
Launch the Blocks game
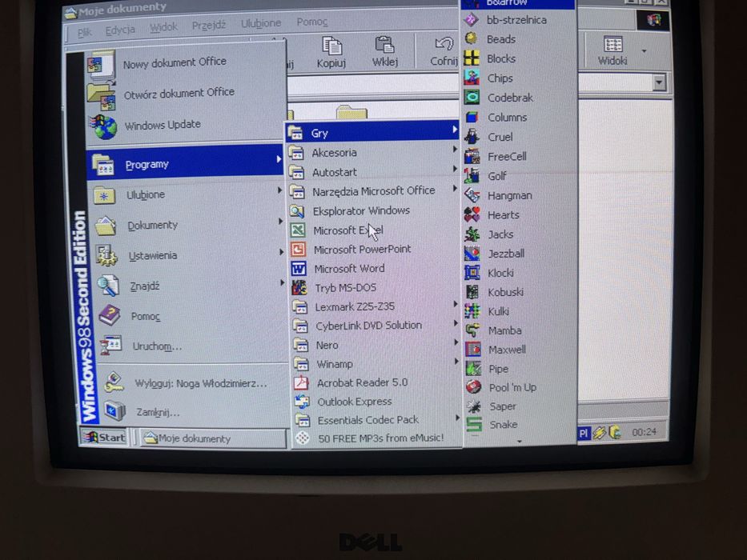coord(518,58)
